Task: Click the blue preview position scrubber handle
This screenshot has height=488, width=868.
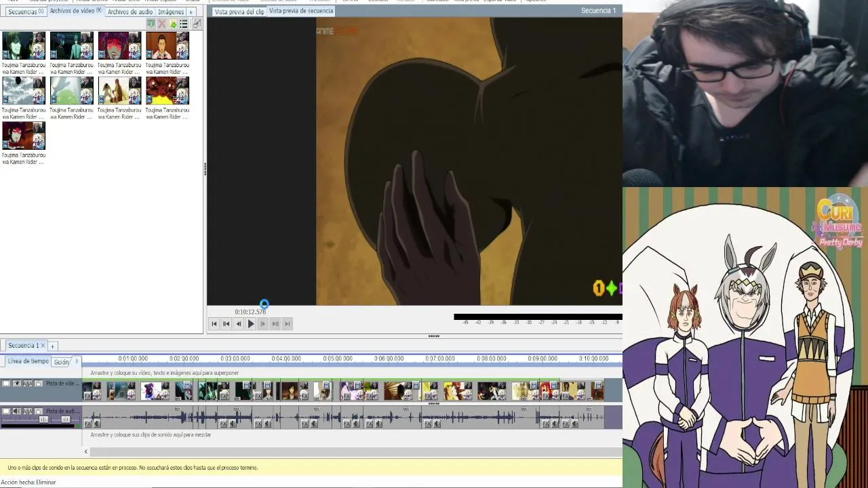Action: pos(264,304)
